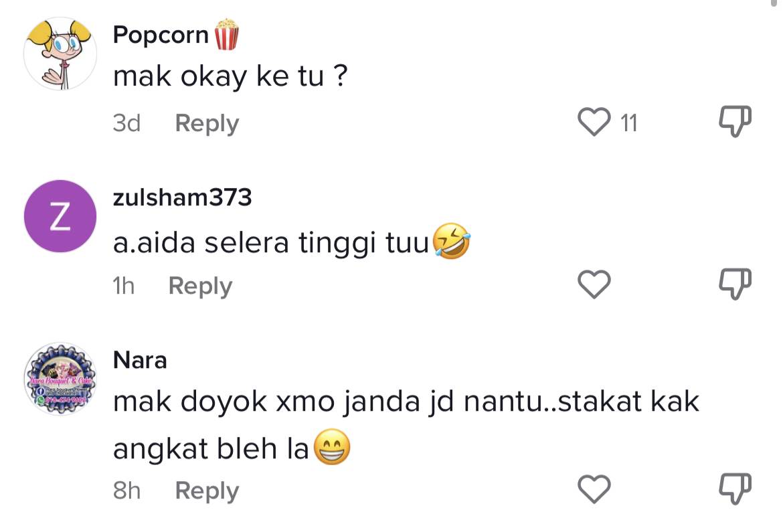Dislike Nara's comment

(x=735, y=491)
